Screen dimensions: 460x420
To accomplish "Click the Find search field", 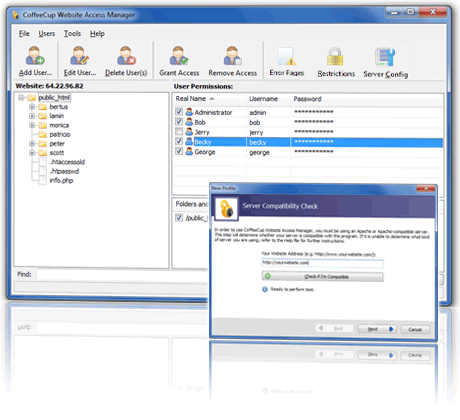I will 122,275.
